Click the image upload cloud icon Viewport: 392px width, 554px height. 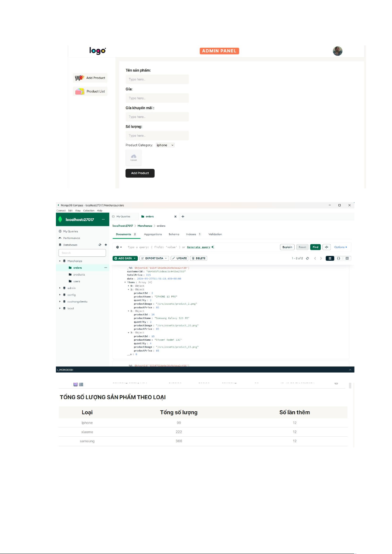click(x=134, y=157)
